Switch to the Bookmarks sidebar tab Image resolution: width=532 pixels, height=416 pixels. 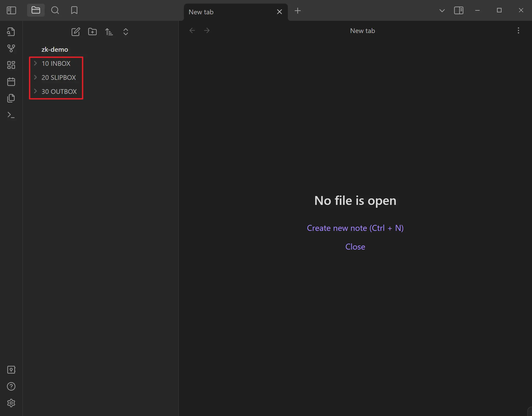tap(74, 10)
